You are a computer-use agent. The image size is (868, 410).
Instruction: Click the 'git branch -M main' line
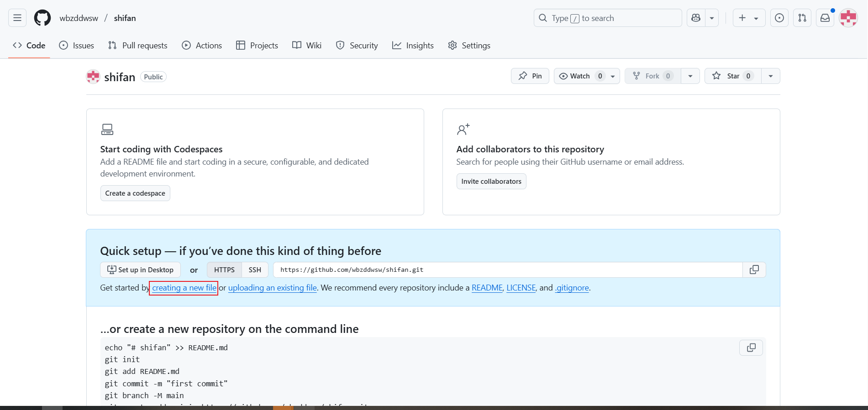(144, 395)
